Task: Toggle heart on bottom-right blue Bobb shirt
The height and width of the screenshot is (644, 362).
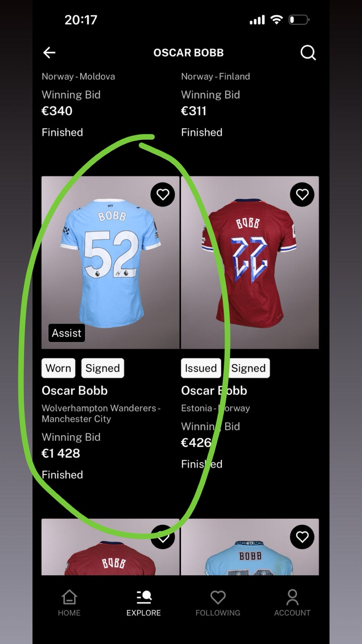Action: (x=302, y=537)
